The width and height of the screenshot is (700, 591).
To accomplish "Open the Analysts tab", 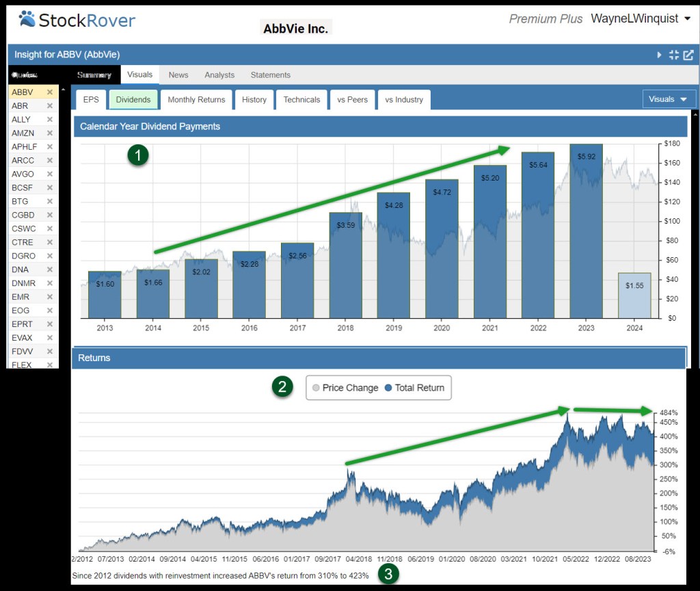I will pos(219,75).
